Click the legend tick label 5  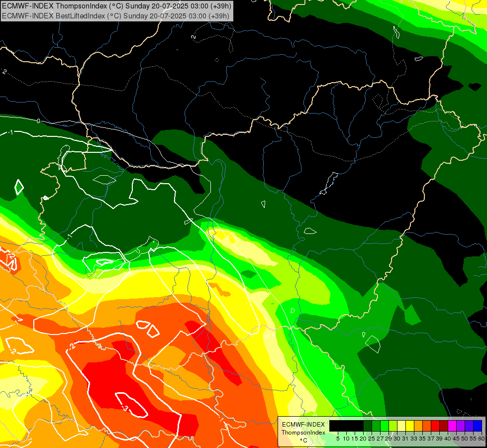pos(338,439)
